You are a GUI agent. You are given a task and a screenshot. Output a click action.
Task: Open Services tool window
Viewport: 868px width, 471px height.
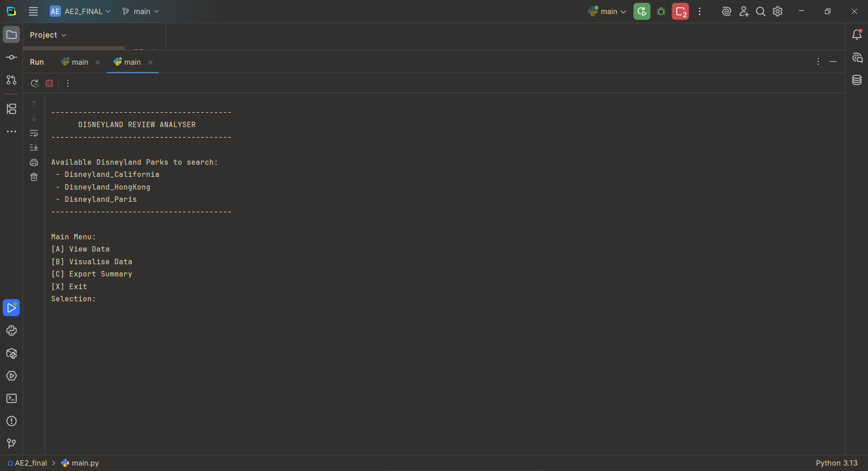tap(11, 376)
